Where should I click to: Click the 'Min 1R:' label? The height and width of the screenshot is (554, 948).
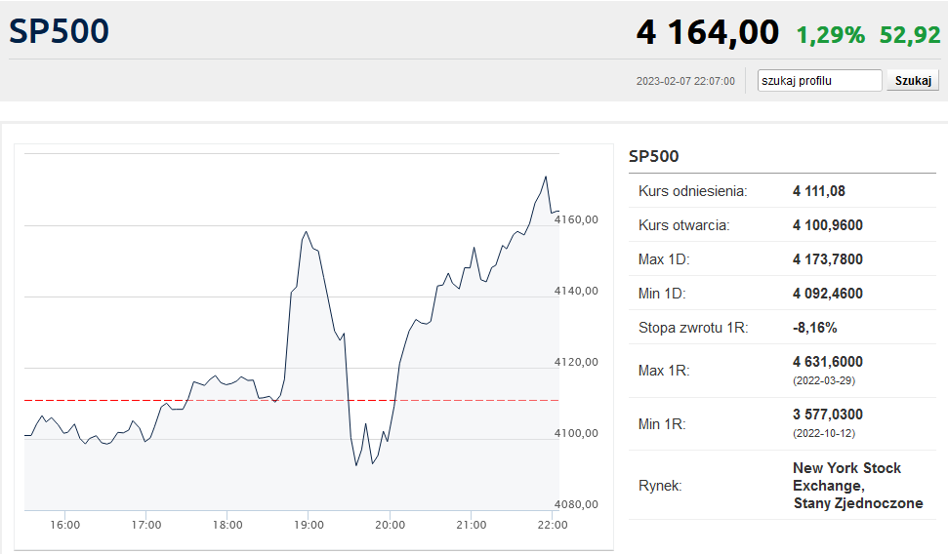[x=662, y=424]
